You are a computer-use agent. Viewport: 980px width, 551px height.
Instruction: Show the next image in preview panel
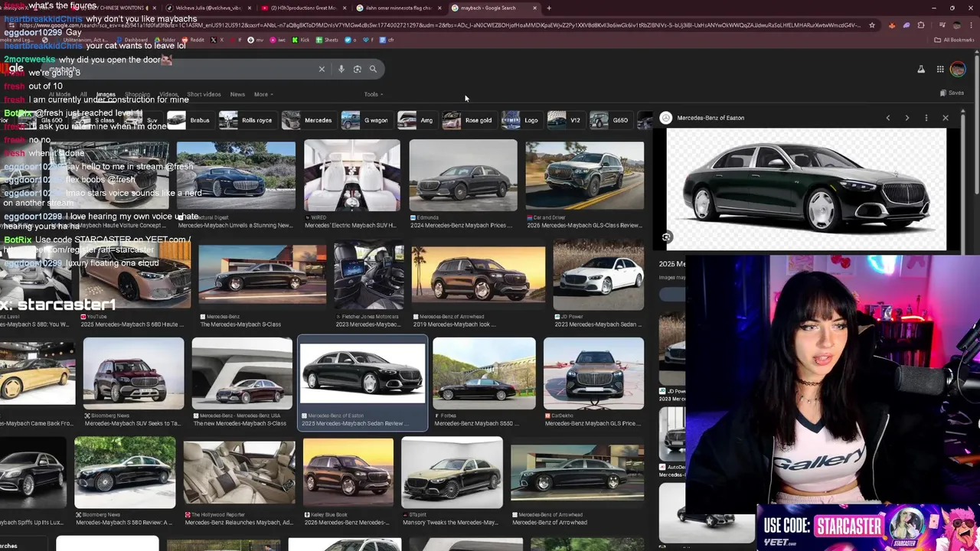pyautogui.click(x=907, y=118)
